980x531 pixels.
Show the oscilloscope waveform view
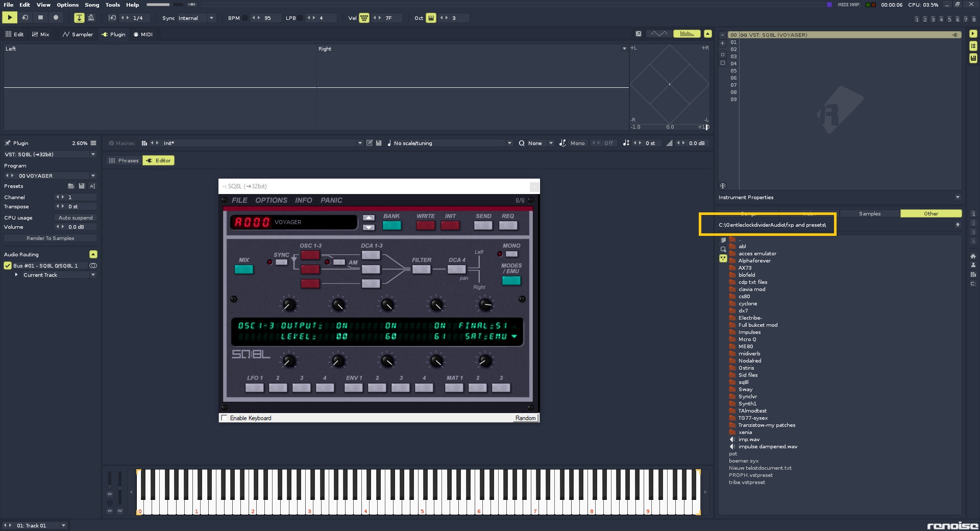tap(659, 34)
